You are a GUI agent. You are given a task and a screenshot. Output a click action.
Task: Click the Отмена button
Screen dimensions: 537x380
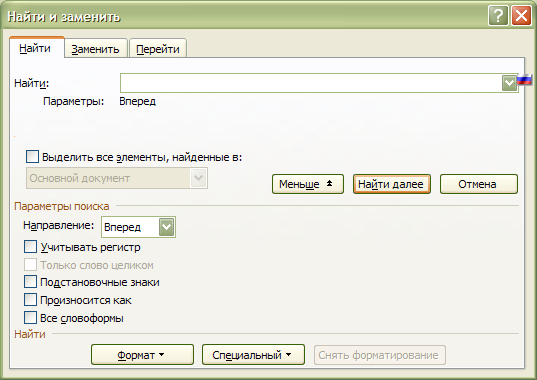coord(478,184)
